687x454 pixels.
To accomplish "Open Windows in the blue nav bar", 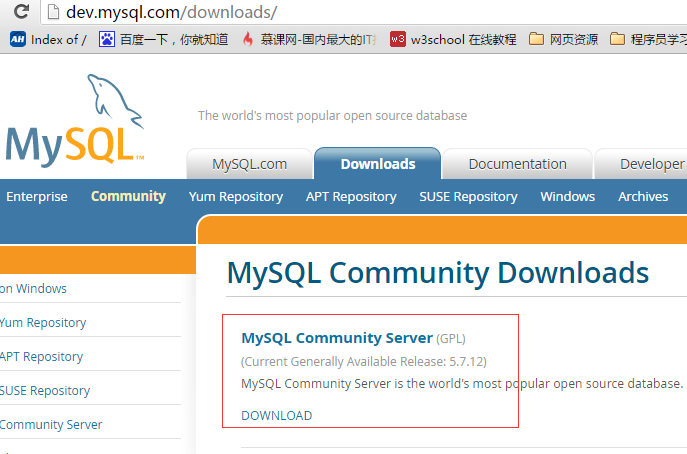I will pos(568,196).
